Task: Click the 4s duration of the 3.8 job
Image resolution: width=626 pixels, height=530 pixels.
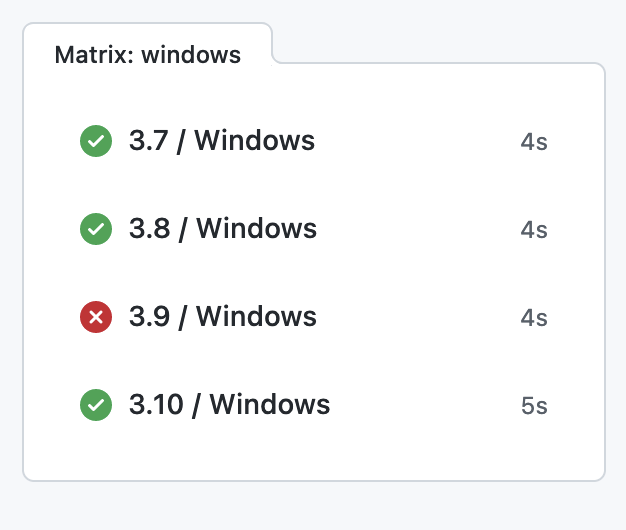Action: point(534,230)
